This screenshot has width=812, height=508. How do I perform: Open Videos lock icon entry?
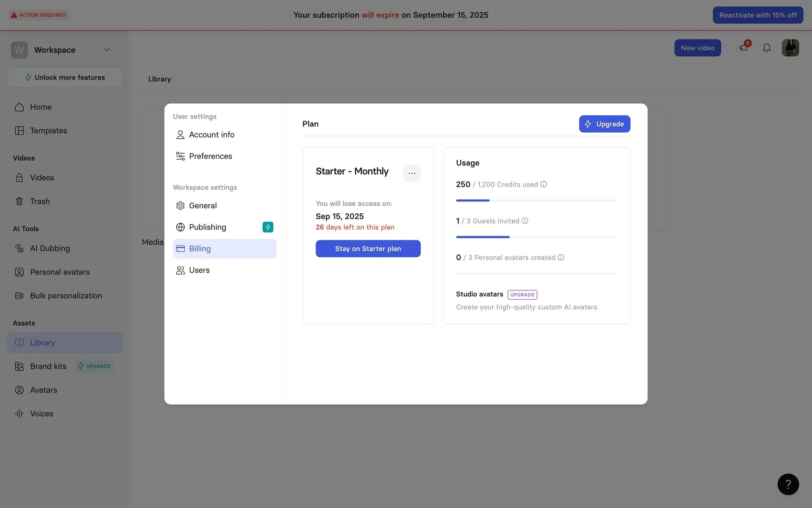tap(64, 178)
